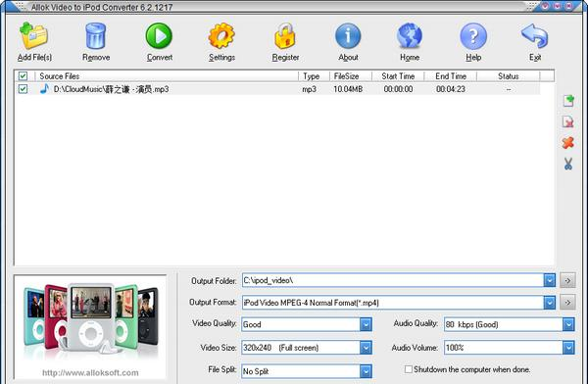Select the D:\CloudMusic mp3 file path
The width and height of the screenshot is (588, 384).
click(x=111, y=89)
